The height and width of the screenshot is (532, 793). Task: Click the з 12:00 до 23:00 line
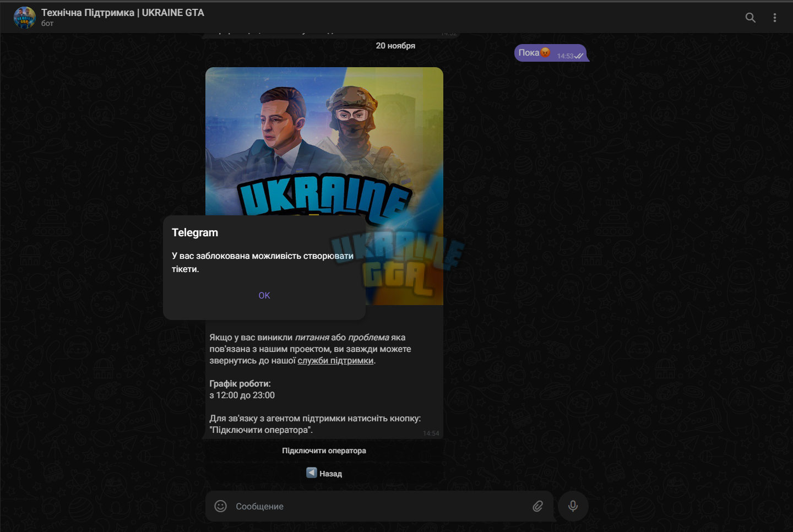click(x=242, y=395)
